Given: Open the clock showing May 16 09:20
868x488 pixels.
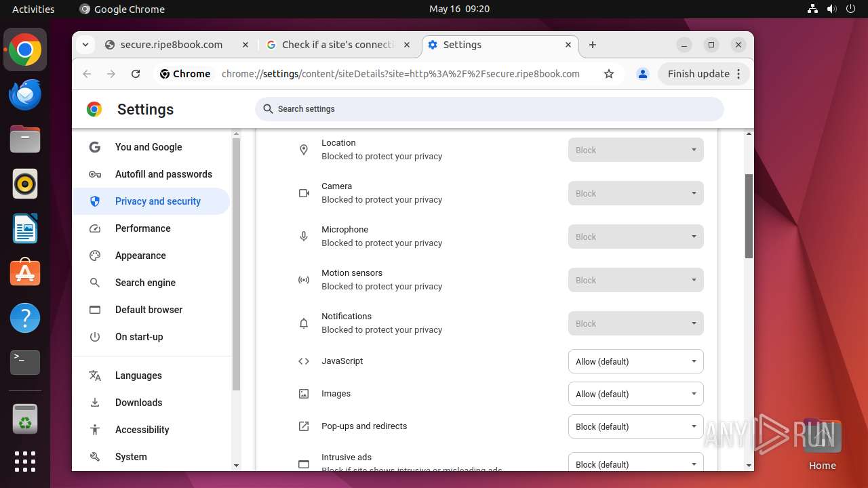Looking at the screenshot, I should click(x=459, y=9).
